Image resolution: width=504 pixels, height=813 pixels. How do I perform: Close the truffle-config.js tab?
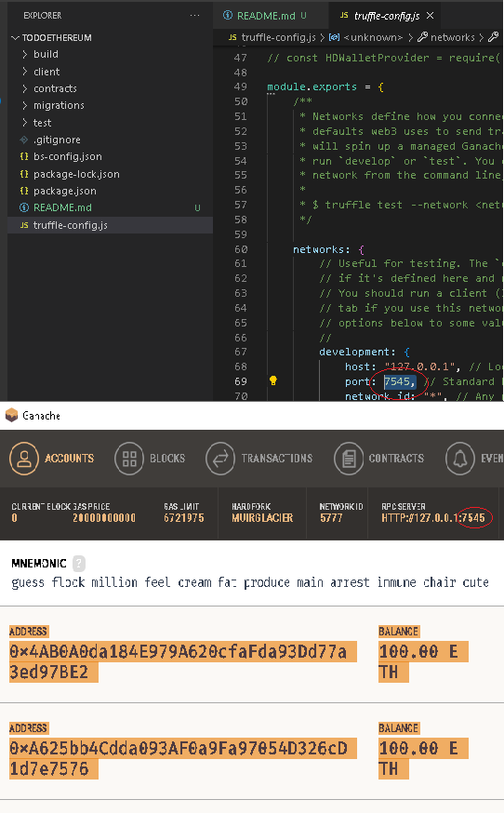point(430,16)
